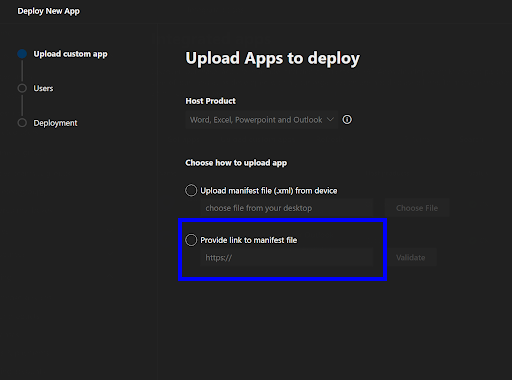Click the Users step circle
Screen dimensions: 512x380
coord(22,88)
